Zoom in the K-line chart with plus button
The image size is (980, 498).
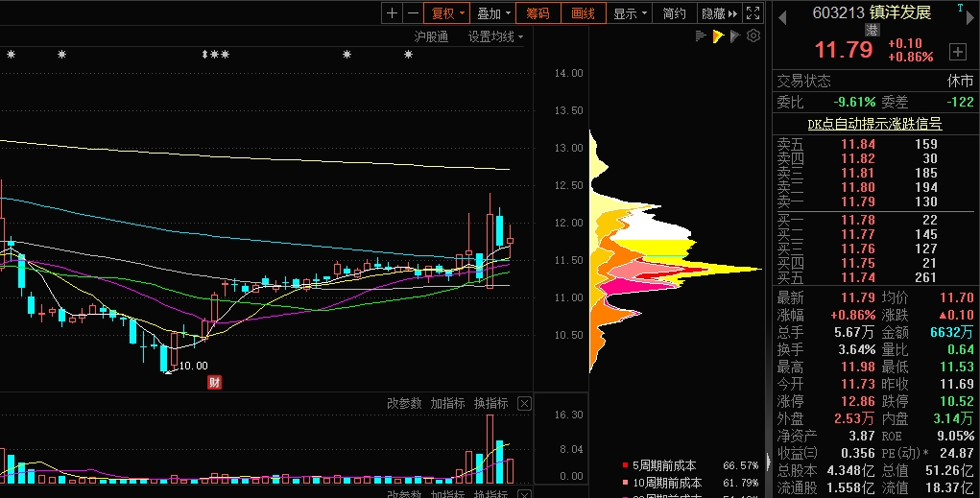tap(392, 13)
